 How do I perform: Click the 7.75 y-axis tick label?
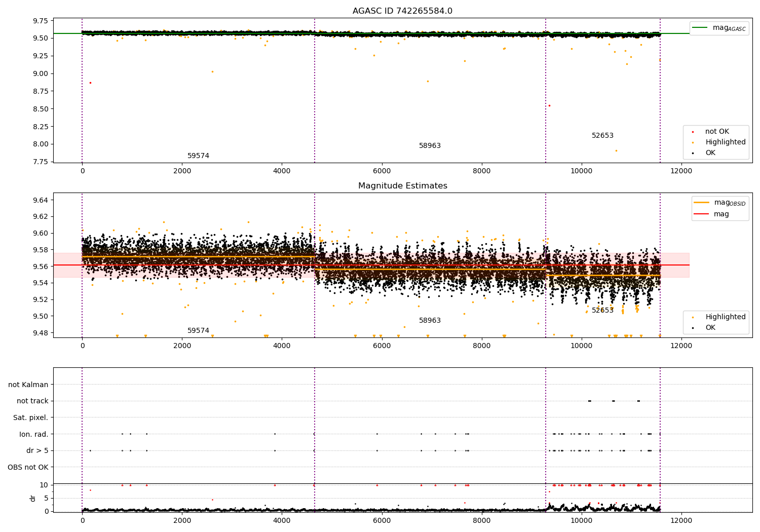click(x=40, y=162)
